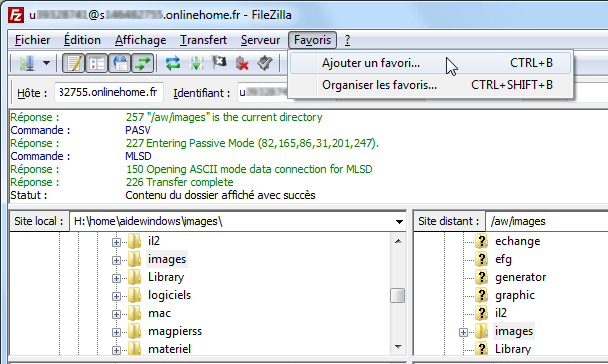This screenshot has width=608, height=364.
Task: Expand the local il2 folder
Action: pos(116,242)
